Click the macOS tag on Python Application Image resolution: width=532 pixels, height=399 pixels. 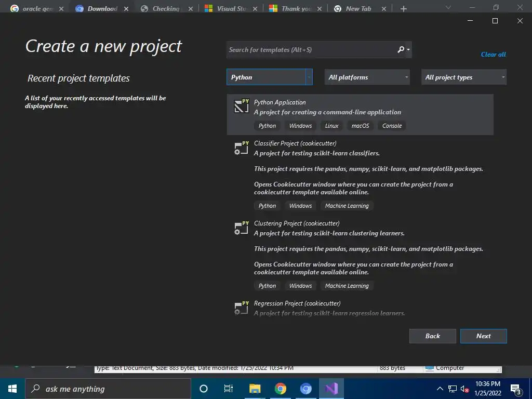tap(360, 126)
